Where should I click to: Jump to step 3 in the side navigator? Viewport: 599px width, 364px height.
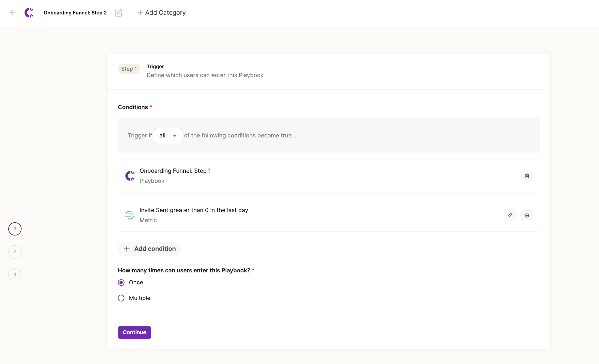pyautogui.click(x=15, y=275)
